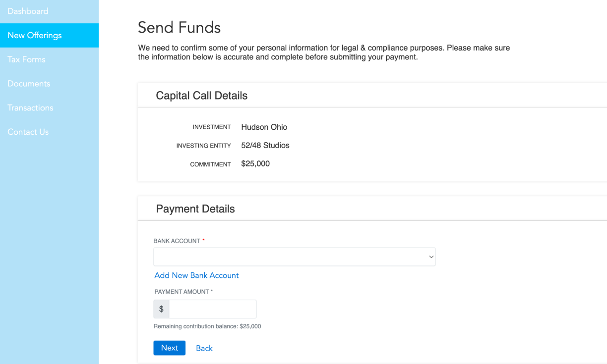Click the dollar sign prefix icon
Screen dimensions: 607x364
pos(161,309)
